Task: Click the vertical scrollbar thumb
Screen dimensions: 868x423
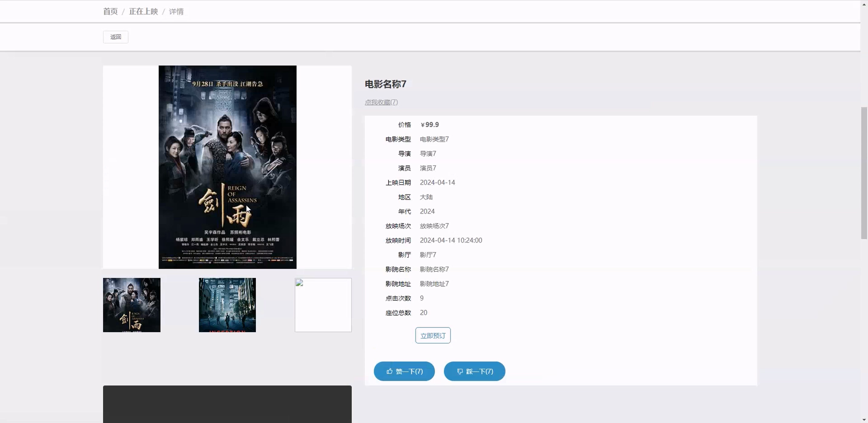Action: [x=864, y=173]
